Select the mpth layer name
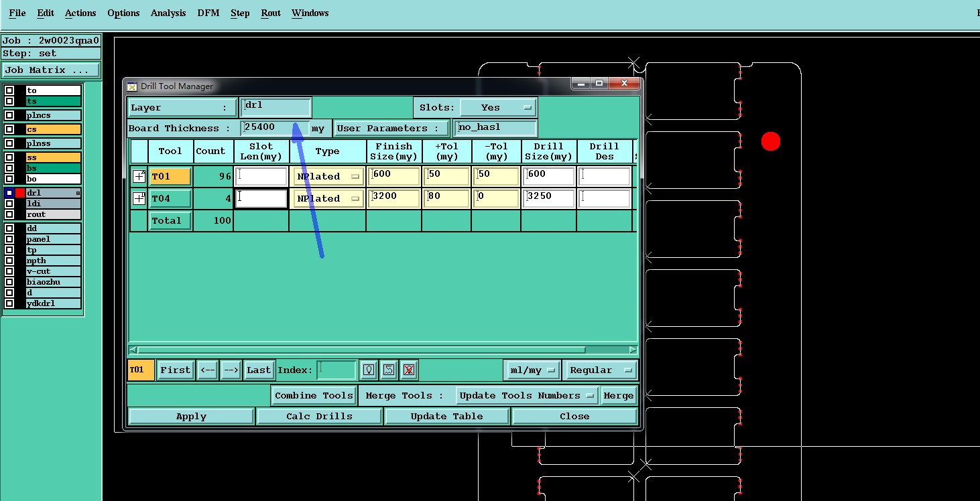Image resolution: width=980 pixels, height=501 pixels. pos(53,261)
